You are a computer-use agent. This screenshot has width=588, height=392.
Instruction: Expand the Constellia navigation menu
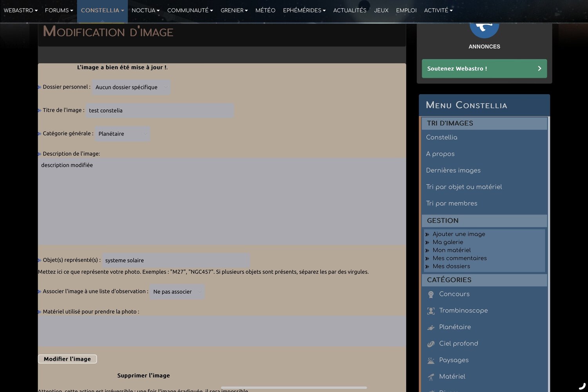point(102,11)
